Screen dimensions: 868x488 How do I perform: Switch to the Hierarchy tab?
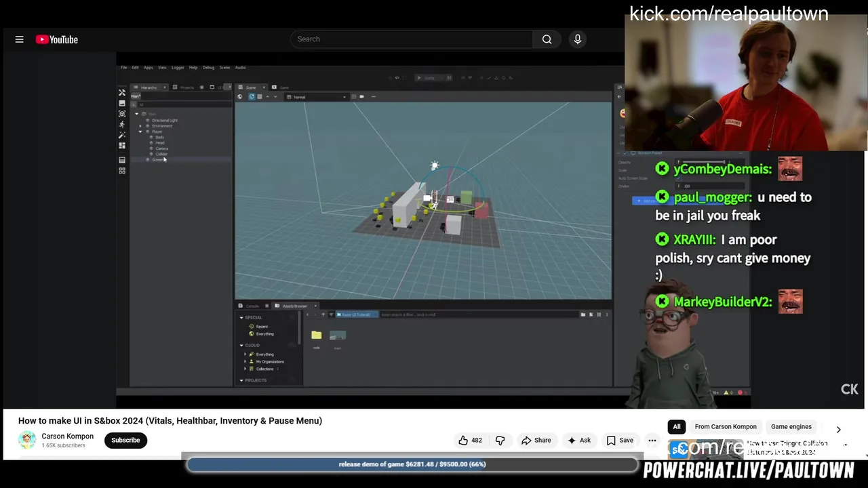149,87
